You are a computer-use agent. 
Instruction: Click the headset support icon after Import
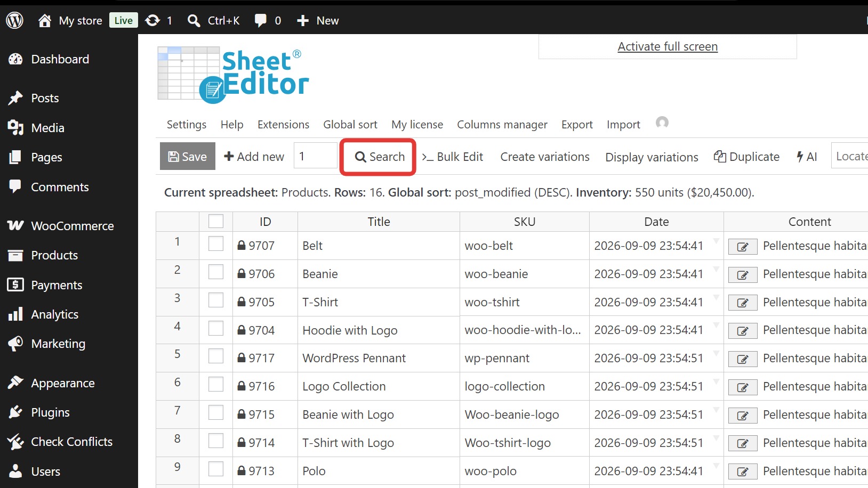point(662,123)
